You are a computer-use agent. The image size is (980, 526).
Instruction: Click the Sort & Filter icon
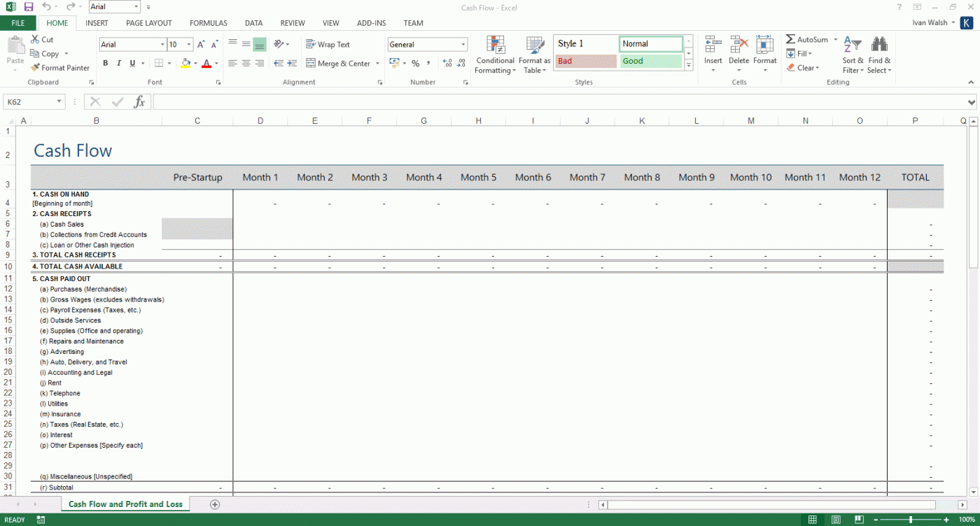pos(853,55)
